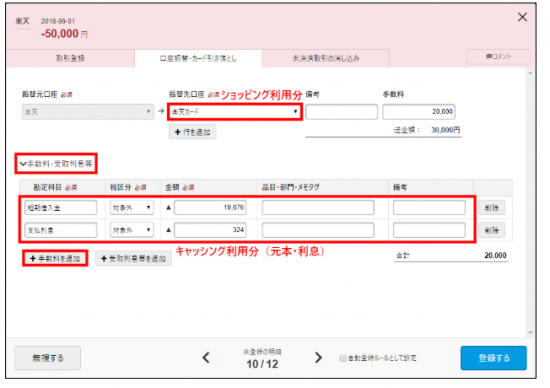
Task: Click the 金額 field showing 19,676
Action: tap(210, 208)
